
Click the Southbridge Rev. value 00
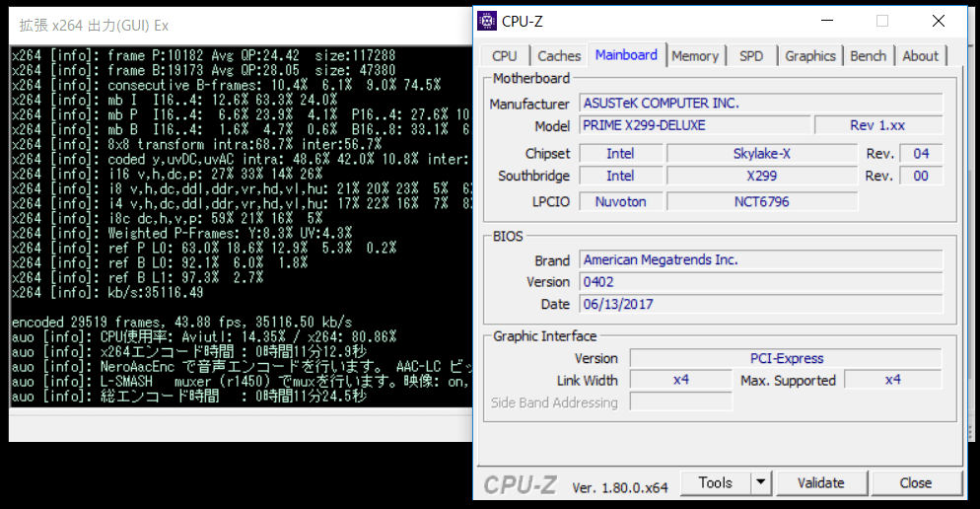pyautogui.click(x=921, y=177)
